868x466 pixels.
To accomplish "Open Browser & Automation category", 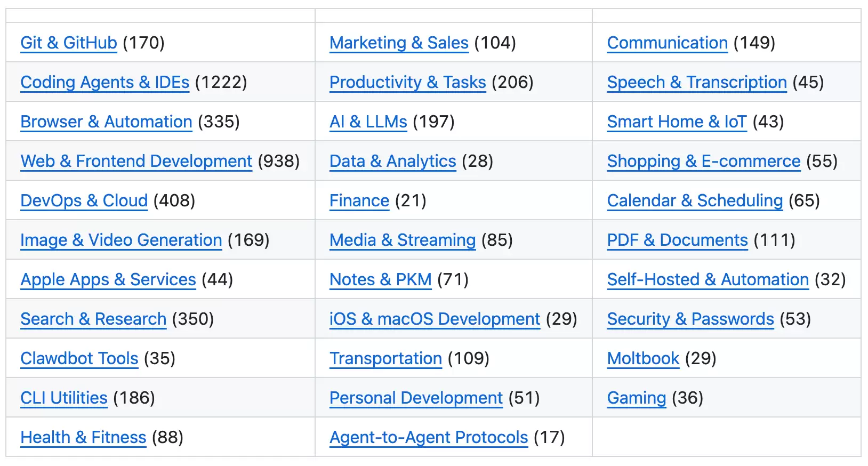I will pyautogui.click(x=106, y=122).
